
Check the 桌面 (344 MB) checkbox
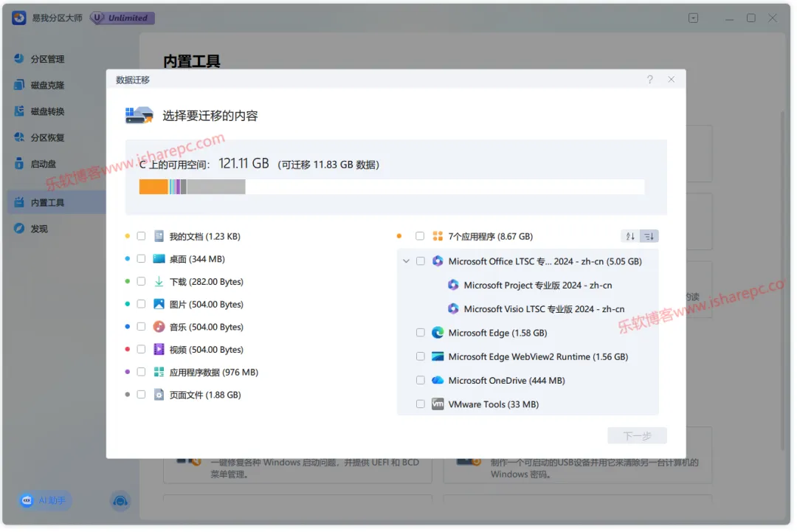(141, 259)
